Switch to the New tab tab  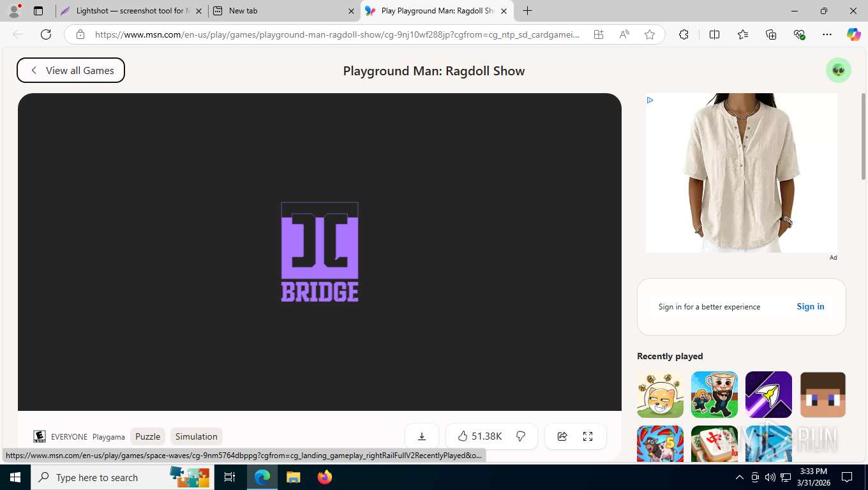(285, 11)
